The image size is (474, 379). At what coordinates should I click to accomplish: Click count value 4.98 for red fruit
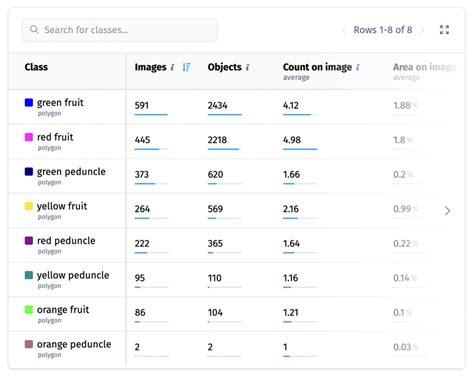tap(292, 140)
